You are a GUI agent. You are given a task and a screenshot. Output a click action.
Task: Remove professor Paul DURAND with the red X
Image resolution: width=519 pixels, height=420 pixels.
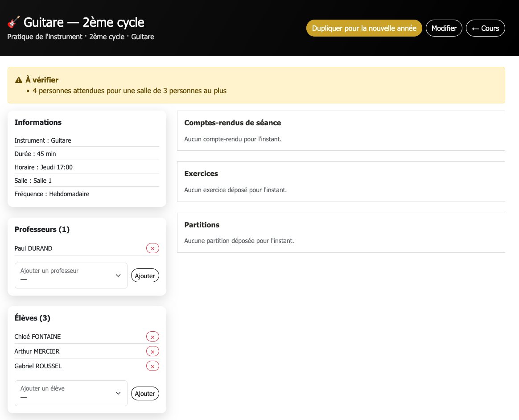pos(152,248)
